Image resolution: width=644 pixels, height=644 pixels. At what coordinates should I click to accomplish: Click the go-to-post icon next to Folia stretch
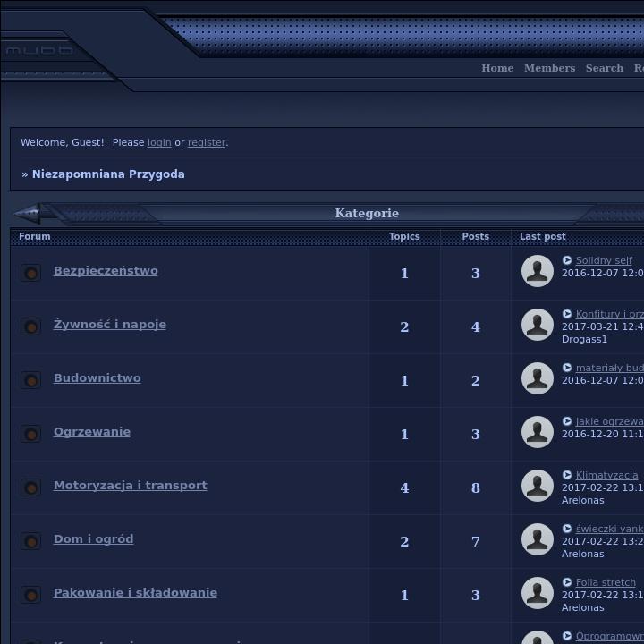(x=567, y=582)
